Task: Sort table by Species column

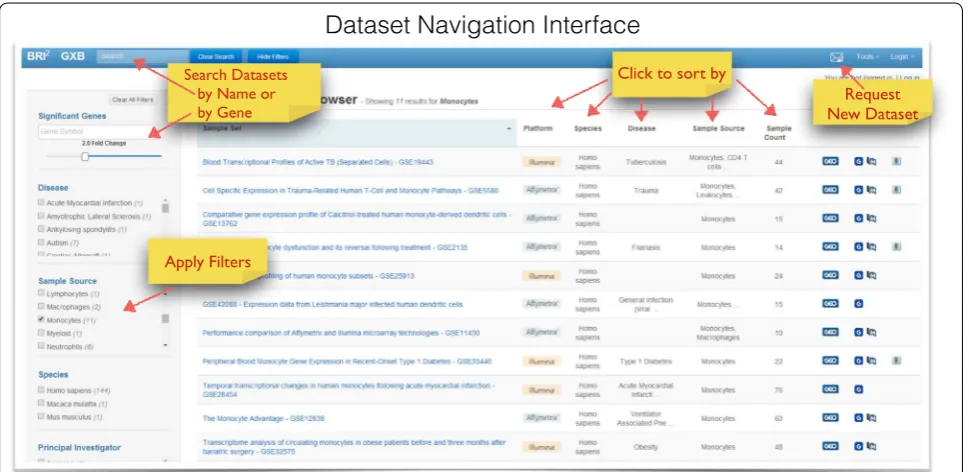Action: [588, 129]
